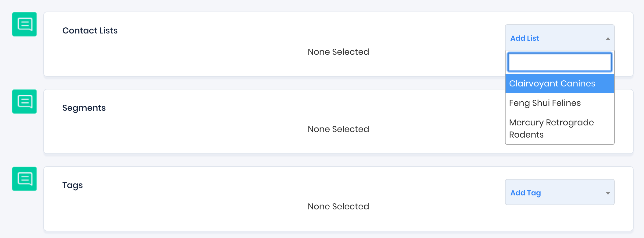Click the green message icon beside Tags
Screen dimensions: 644x238
(x=24, y=179)
